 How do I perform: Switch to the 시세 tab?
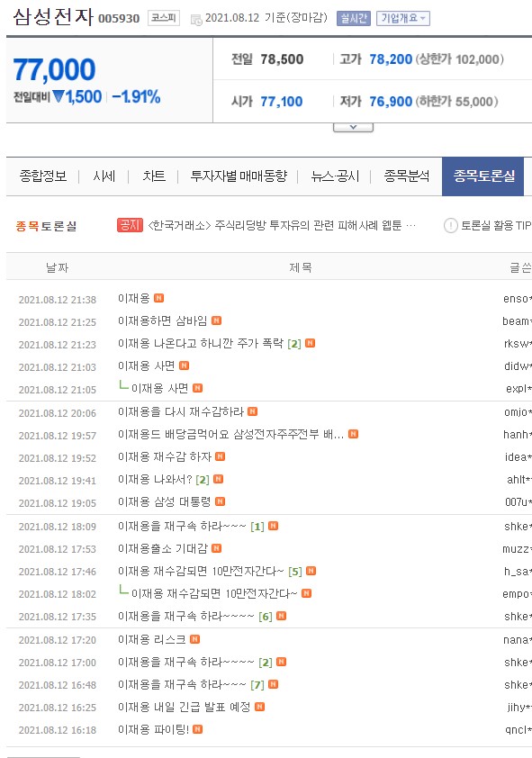[x=104, y=176]
